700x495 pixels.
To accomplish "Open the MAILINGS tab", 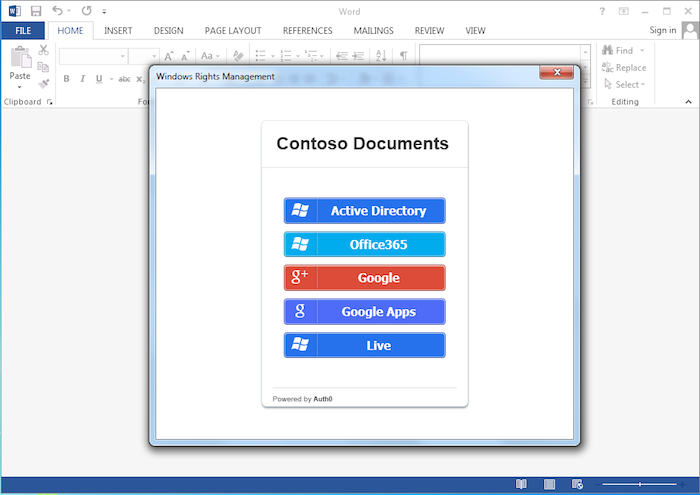I will pos(373,31).
